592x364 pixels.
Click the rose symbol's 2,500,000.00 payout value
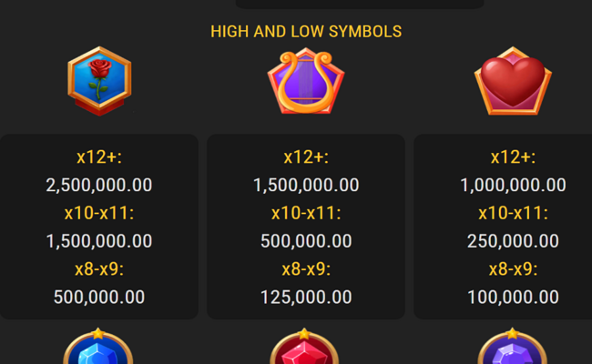pyautogui.click(x=99, y=186)
